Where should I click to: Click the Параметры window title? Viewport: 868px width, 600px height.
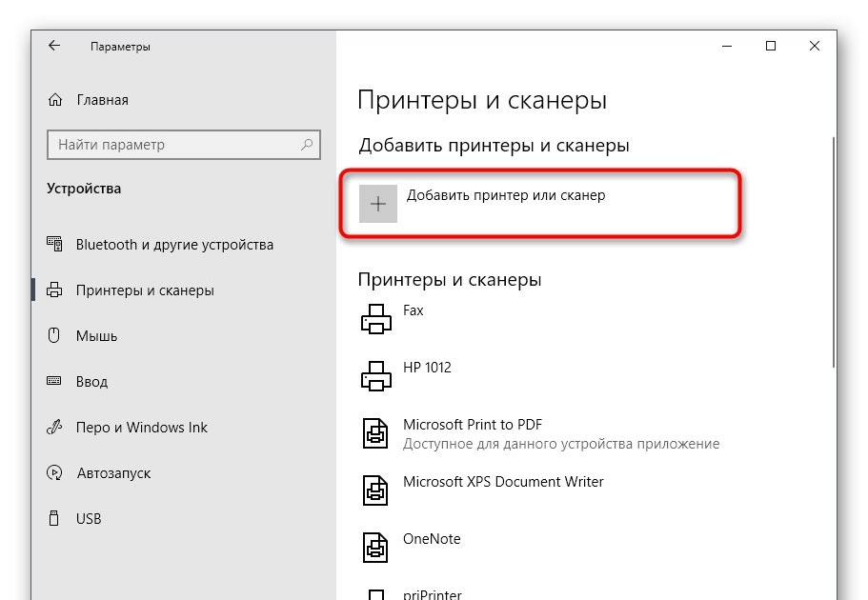(x=120, y=47)
